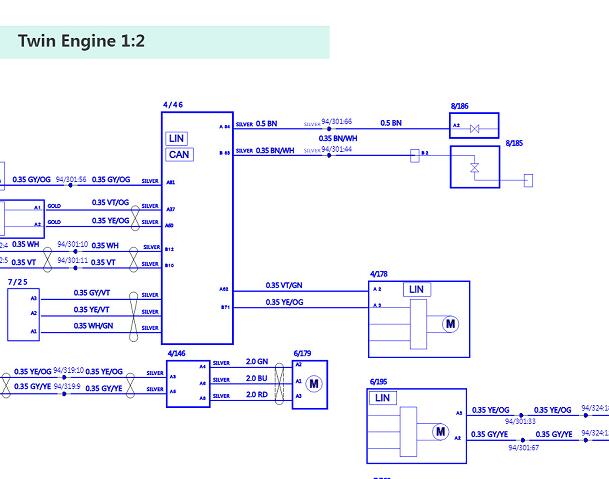Click the component label 4/178
This screenshot has width=609, height=479.
pos(379,274)
